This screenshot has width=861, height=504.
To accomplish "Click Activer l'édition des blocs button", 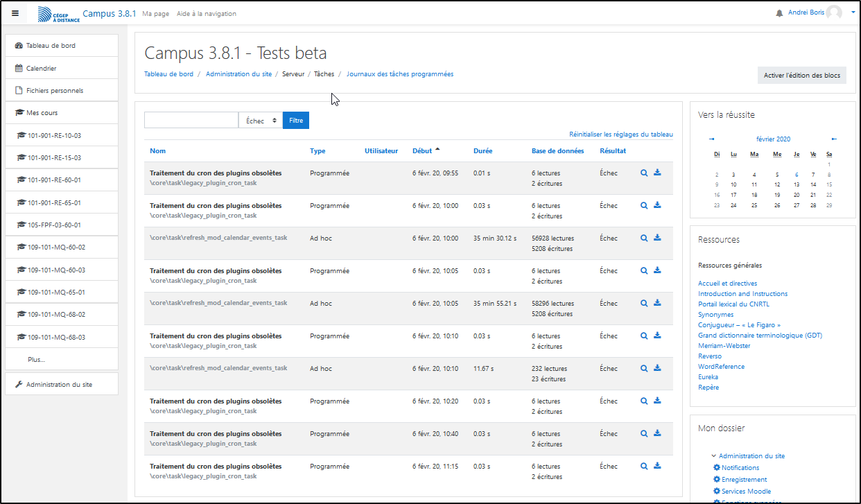I will tap(801, 75).
